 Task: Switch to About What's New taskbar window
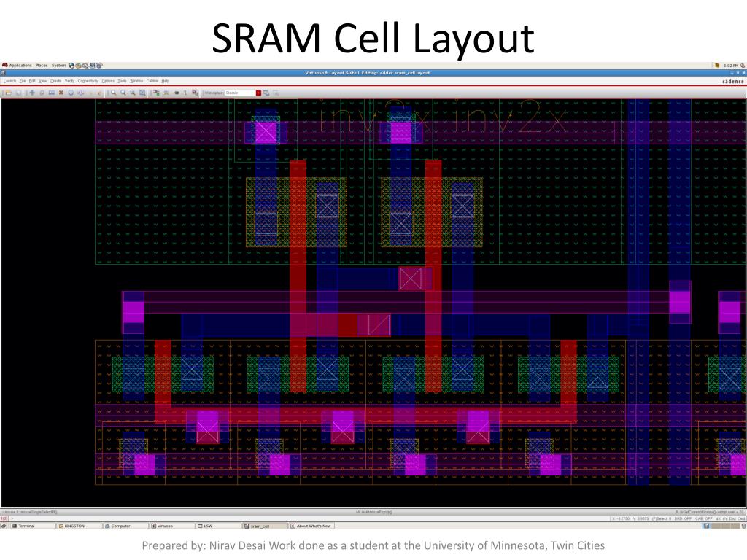click(x=311, y=526)
